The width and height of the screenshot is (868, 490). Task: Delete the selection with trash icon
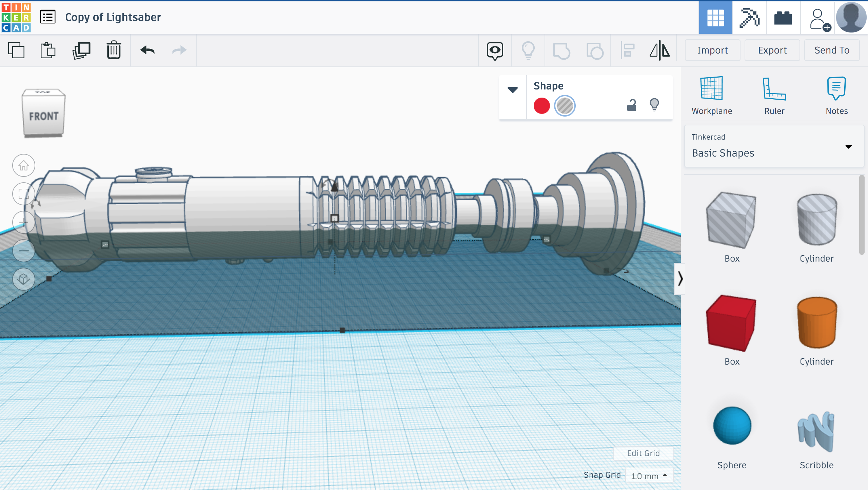(114, 50)
